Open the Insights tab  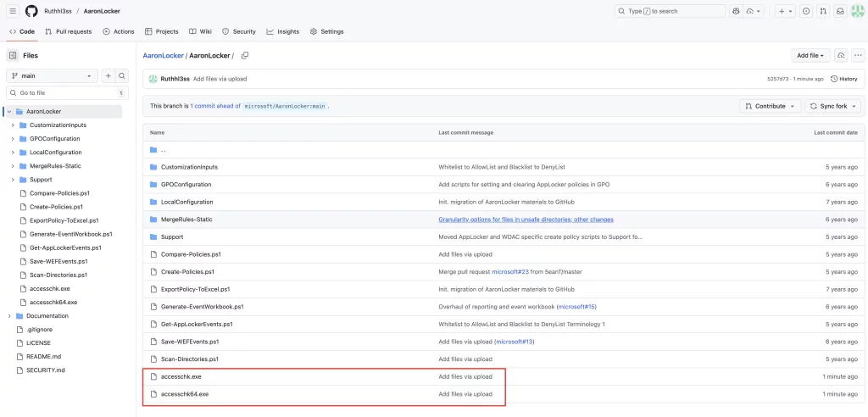coord(282,31)
